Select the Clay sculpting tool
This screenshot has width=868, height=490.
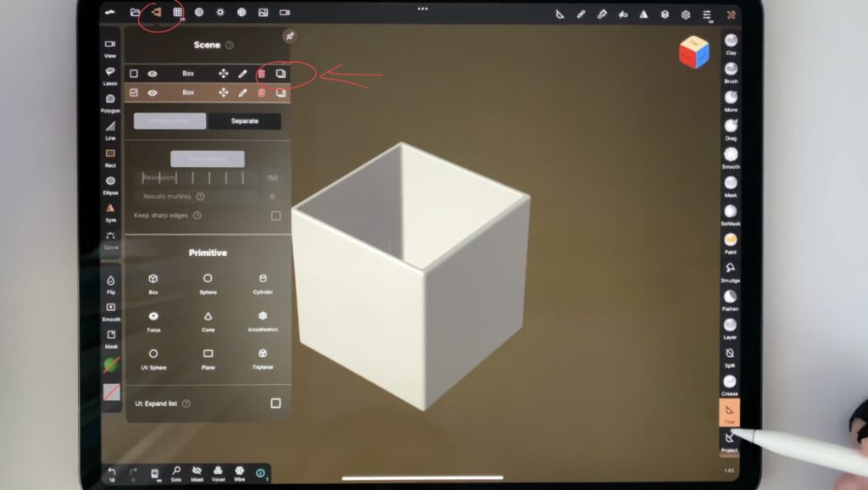click(x=730, y=42)
